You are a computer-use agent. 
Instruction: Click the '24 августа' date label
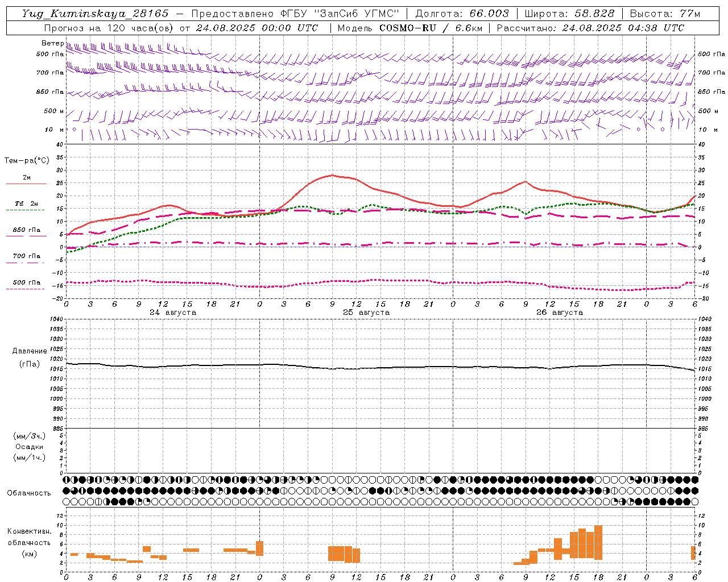tap(173, 313)
